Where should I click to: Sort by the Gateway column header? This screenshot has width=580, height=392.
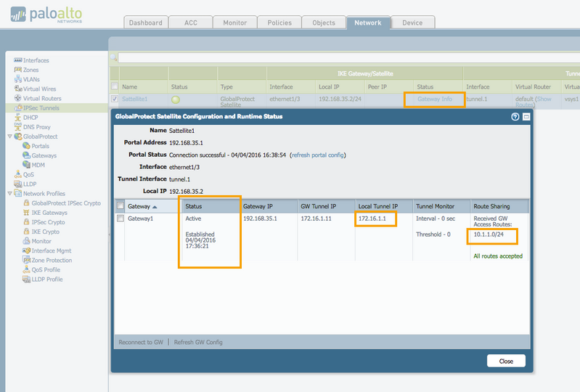click(142, 206)
